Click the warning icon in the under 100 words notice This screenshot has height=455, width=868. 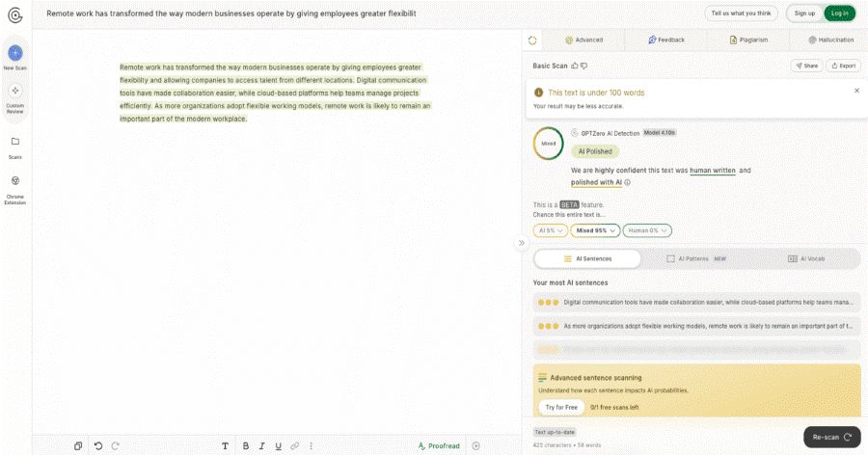pyautogui.click(x=538, y=93)
